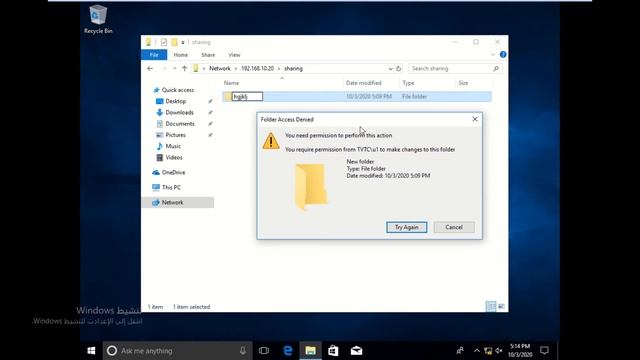This screenshot has width=640, height=360.
Task: Click sharing in the address bar path
Action: pos(293,69)
